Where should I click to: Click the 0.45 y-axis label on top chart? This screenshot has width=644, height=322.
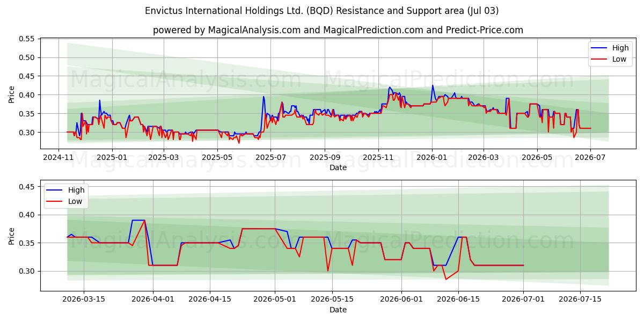[x=26, y=76]
